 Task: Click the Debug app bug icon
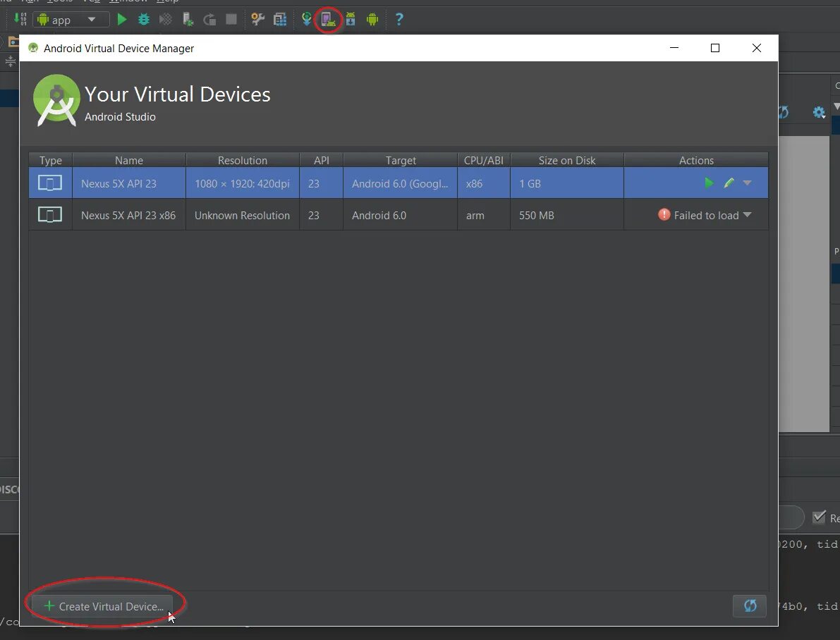click(144, 19)
